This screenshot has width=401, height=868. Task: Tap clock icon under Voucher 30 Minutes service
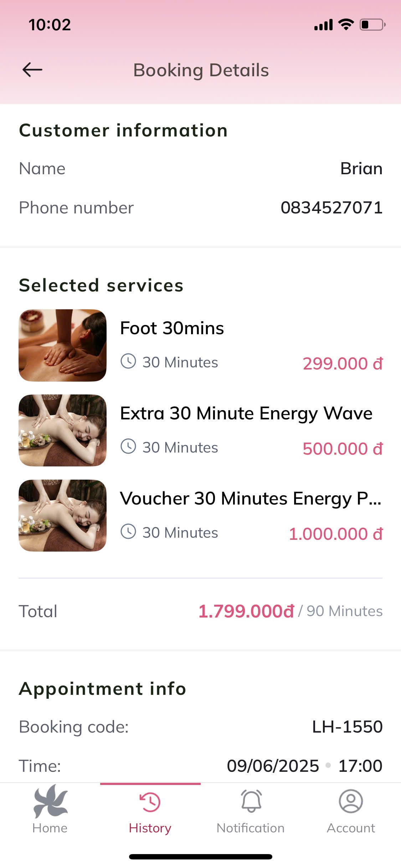point(128,531)
